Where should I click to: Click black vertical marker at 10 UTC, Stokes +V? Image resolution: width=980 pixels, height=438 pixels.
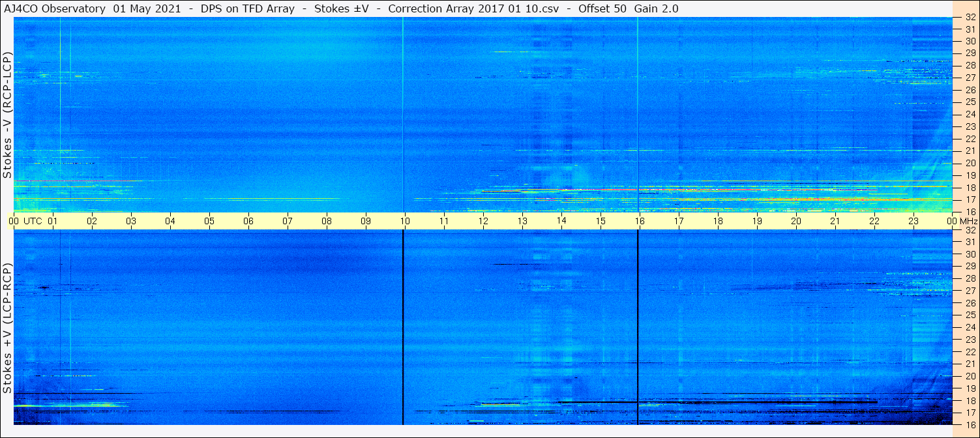(403, 327)
